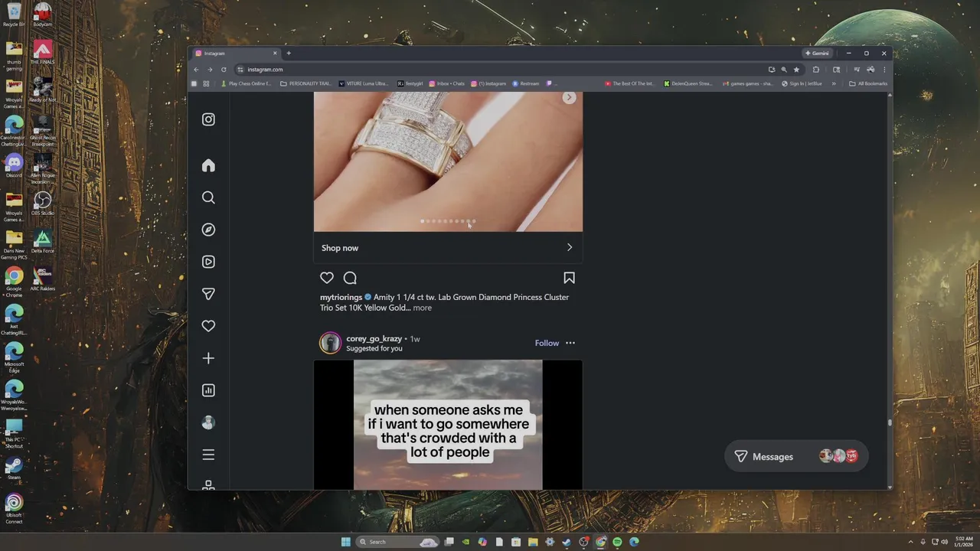Screen dimensions: 980x551
Task: Open Spotify from the taskbar
Action: coord(617,542)
